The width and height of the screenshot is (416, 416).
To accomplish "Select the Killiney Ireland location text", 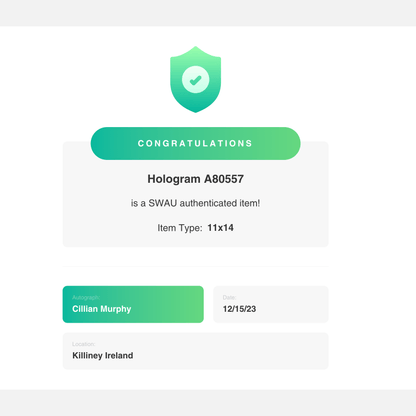I will tap(103, 356).
